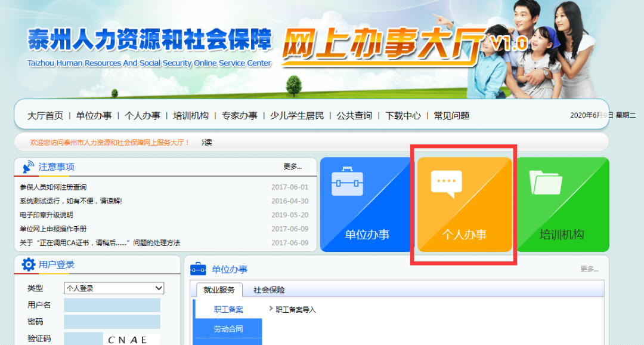Click the 验证码 input field
The image size is (644, 345).
(x=83, y=339)
